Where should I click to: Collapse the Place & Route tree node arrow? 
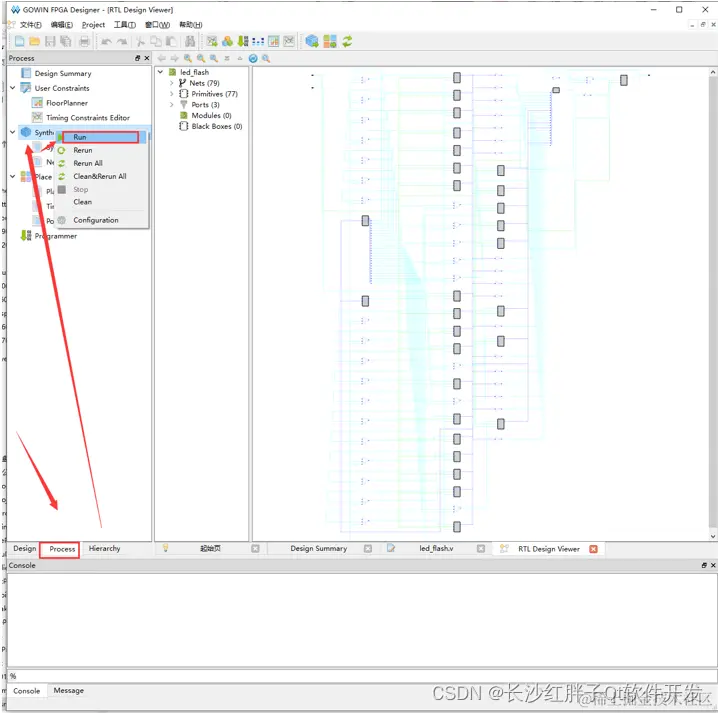[13, 176]
